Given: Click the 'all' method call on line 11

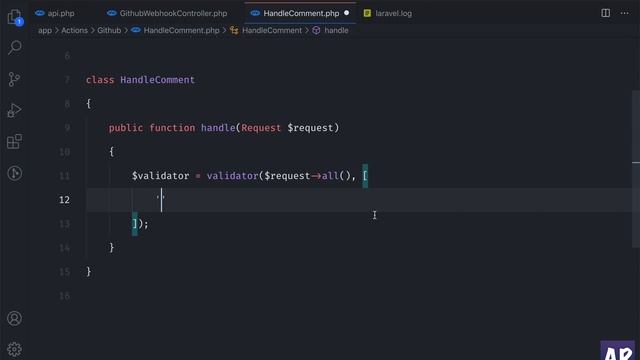Looking at the screenshot, I should tap(330, 176).
